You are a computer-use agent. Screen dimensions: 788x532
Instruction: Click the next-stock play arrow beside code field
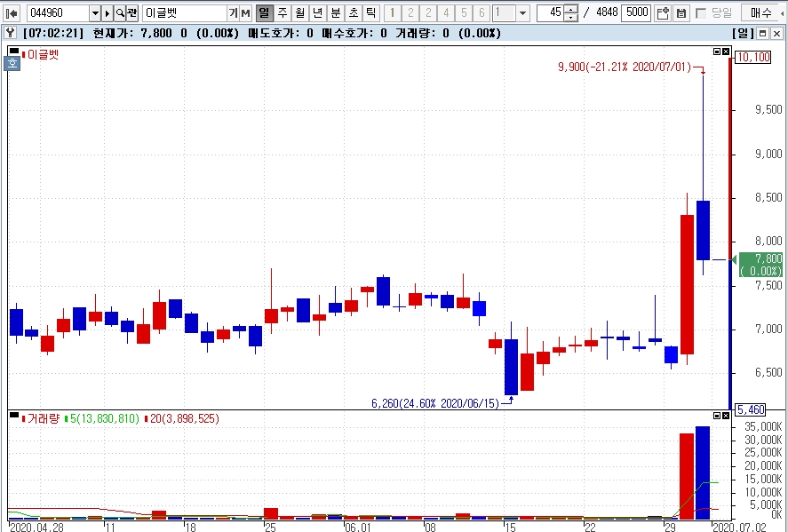pos(107,13)
